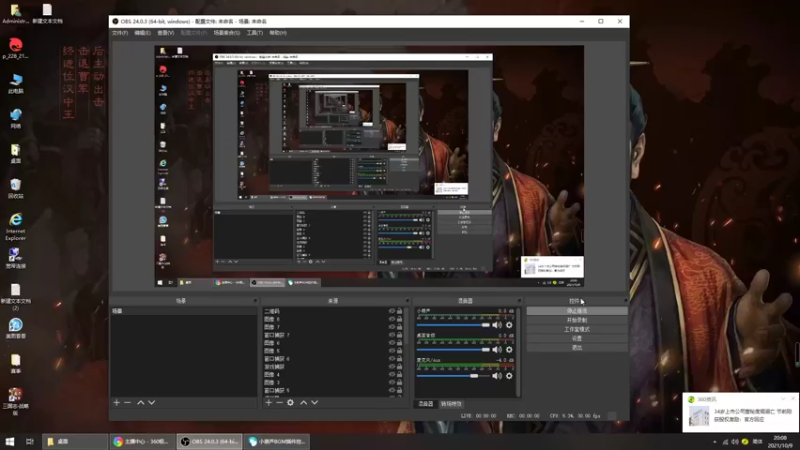Open the 查看(V) menu
800x450 pixels.
[165, 33]
